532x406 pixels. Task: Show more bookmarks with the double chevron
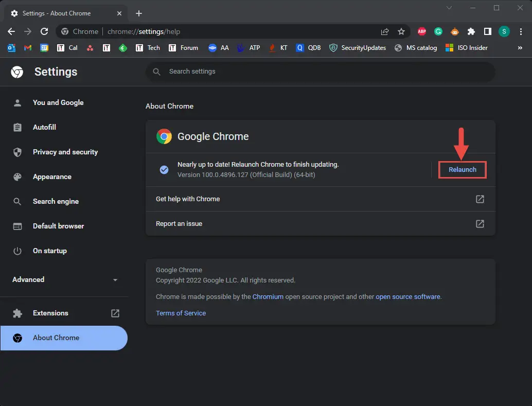(520, 48)
